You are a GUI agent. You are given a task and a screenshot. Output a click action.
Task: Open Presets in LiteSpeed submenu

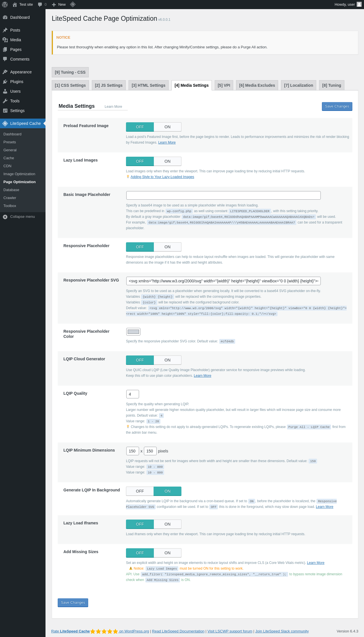(10, 142)
